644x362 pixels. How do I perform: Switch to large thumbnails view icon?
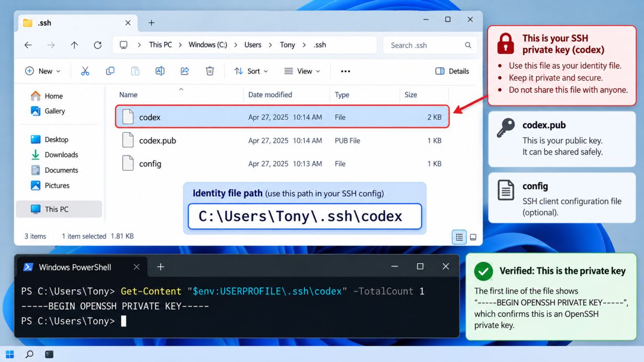point(473,237)
